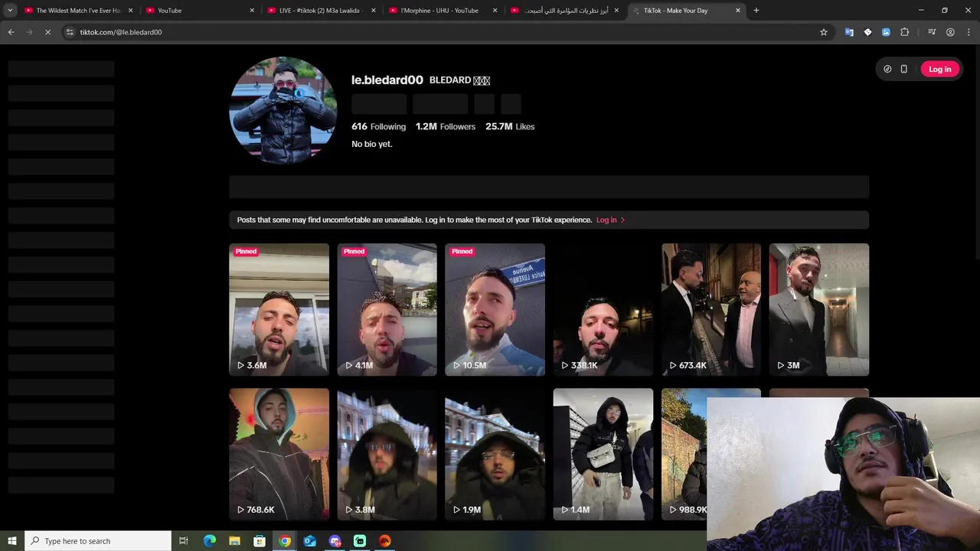The width and height of the screenshot is (980, 551).
Task: Open the EA app from the taskbar
Action: pyautogui.click(x=385, y=541)
